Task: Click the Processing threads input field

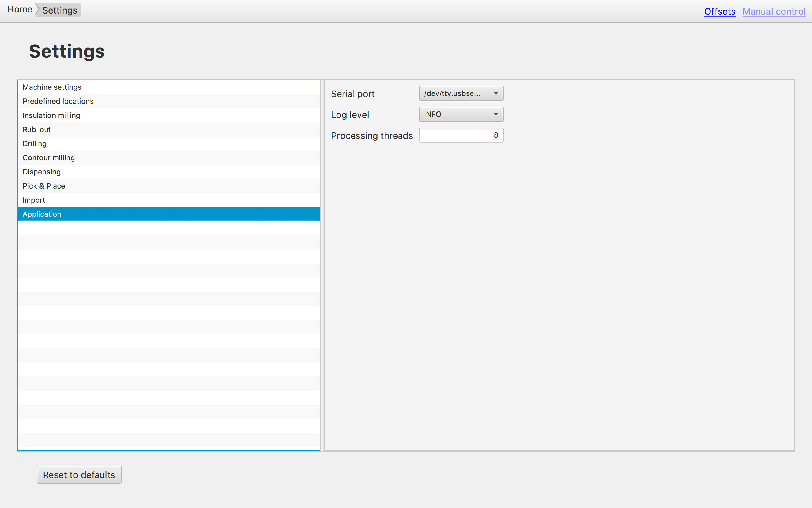Action: (461, 135)
